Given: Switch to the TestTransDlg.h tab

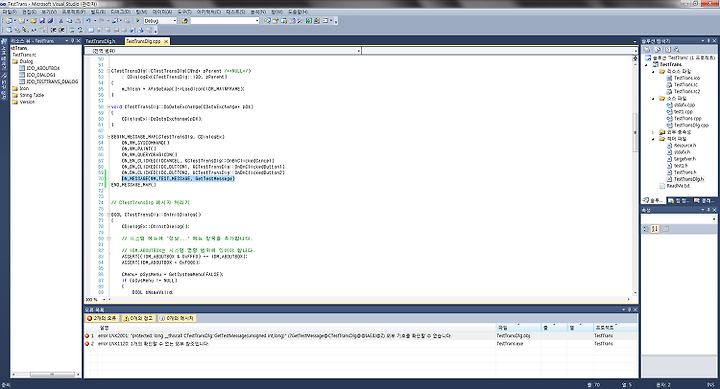Looking at the screenshot, I should click(100, 41).
